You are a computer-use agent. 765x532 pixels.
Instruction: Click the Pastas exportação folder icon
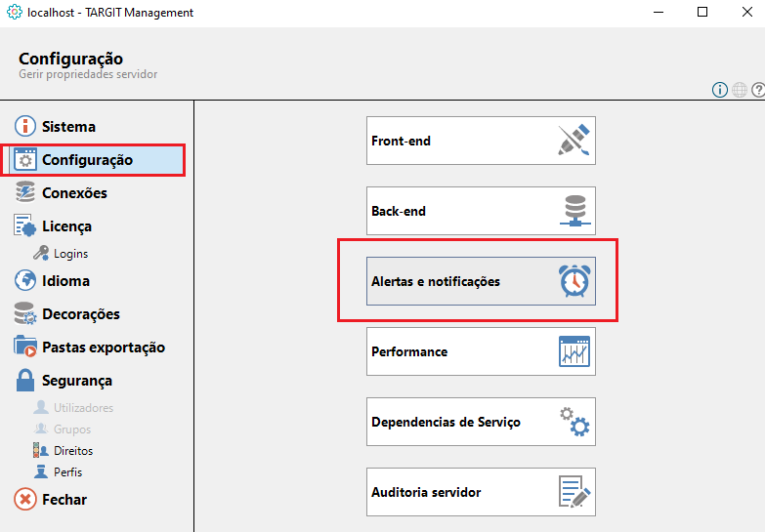click(x=24, y=347)
